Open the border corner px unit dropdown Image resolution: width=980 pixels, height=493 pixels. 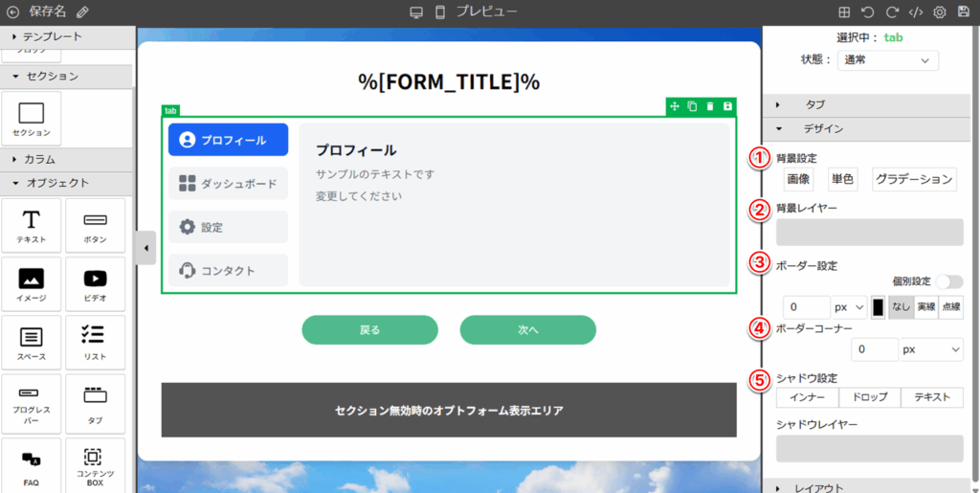pyautogui.click(x=931, y=350)
